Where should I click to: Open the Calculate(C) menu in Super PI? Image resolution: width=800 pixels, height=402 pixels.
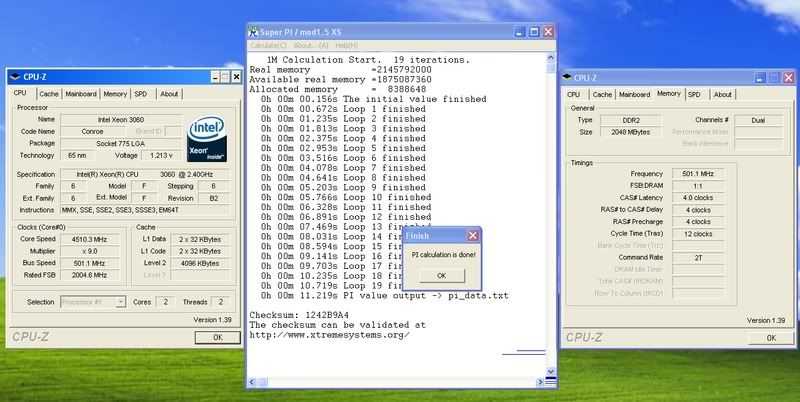268,45
